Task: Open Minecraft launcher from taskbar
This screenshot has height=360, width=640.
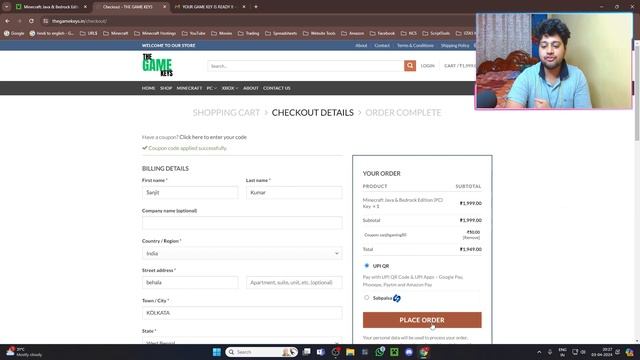Action: pos(394,352)
